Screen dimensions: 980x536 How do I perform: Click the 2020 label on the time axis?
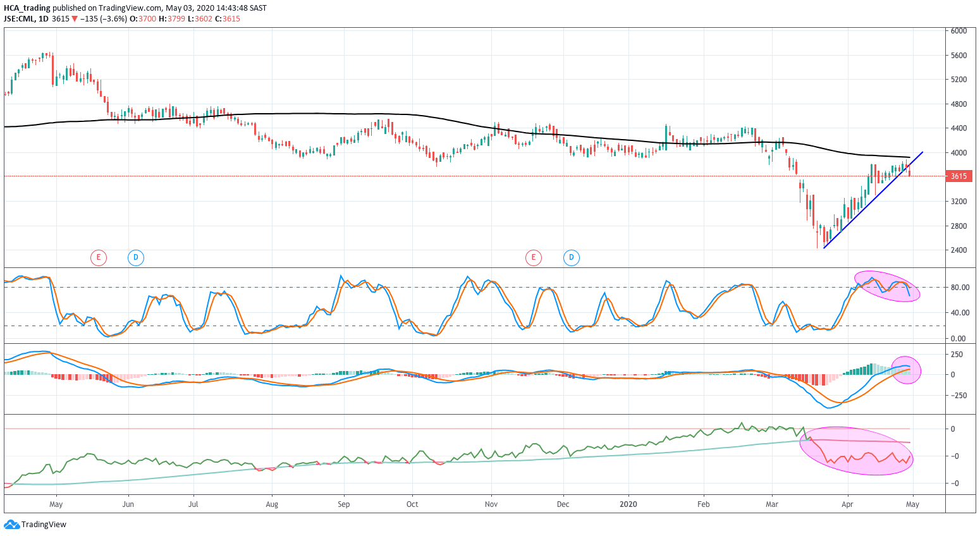628,504
